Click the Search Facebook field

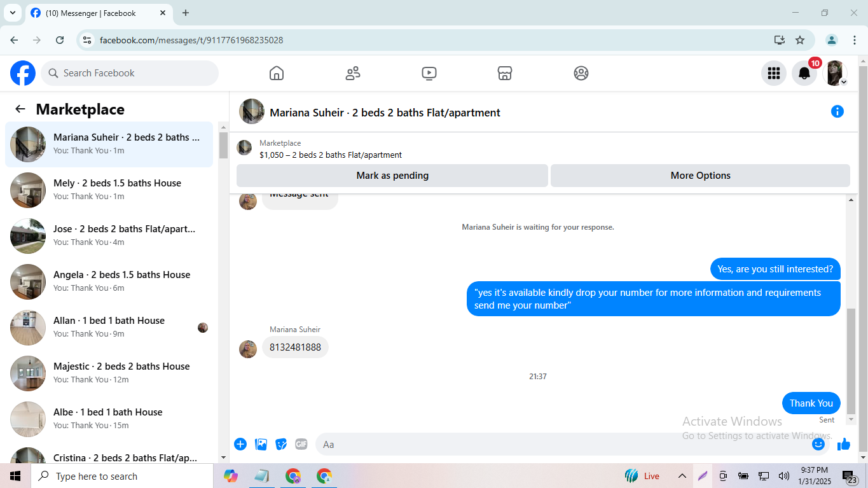click(x=130, y=73)
